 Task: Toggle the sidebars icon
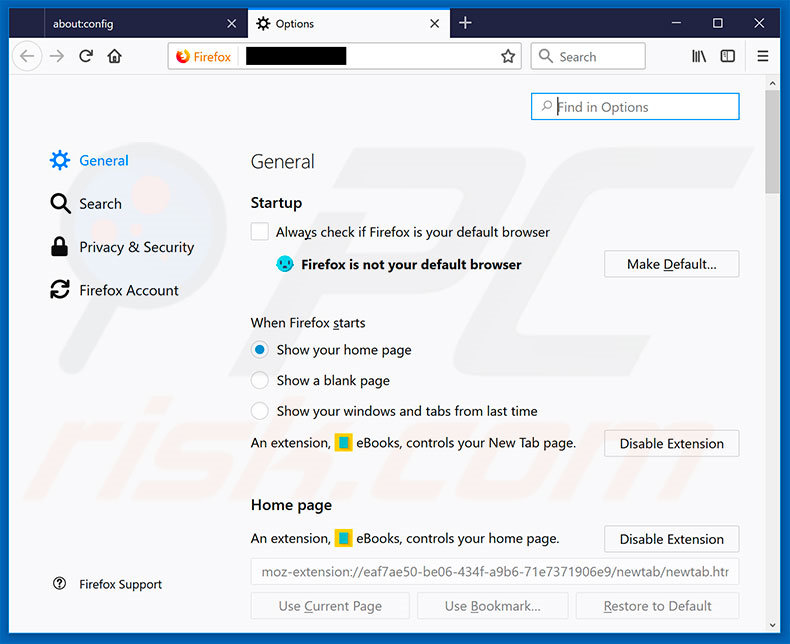coord(728,56)
